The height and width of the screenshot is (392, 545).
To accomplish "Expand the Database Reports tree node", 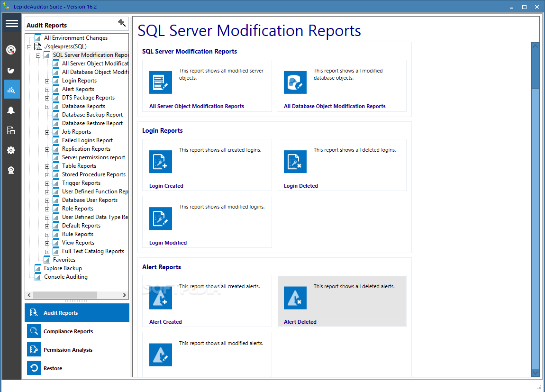I will (47, 107).
